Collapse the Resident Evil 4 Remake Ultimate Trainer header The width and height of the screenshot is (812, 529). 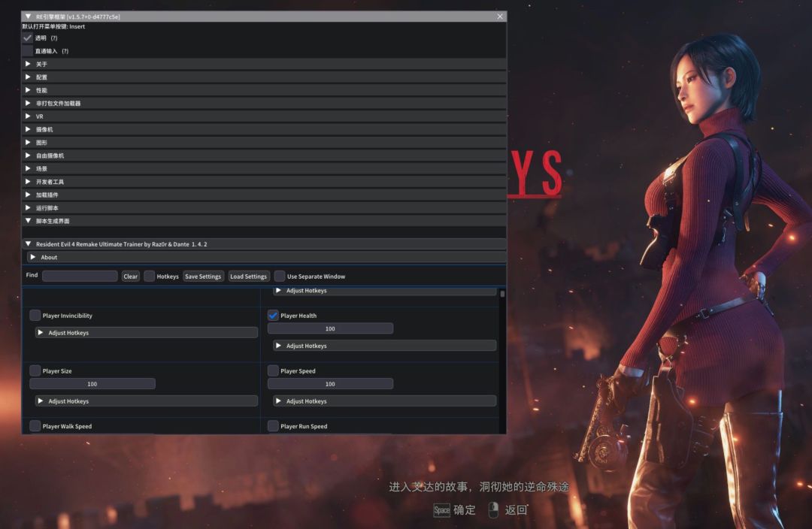[264, 243]
